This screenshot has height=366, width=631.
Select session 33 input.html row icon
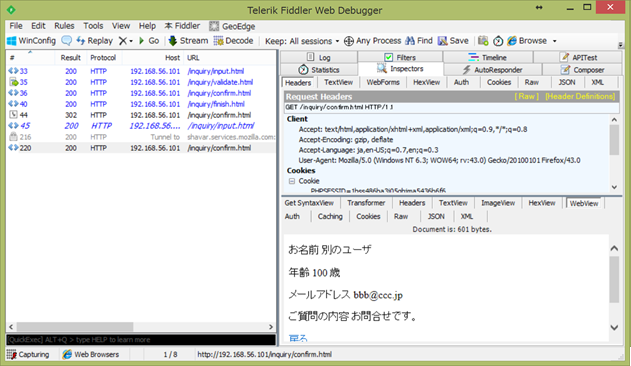pos(13,71)
